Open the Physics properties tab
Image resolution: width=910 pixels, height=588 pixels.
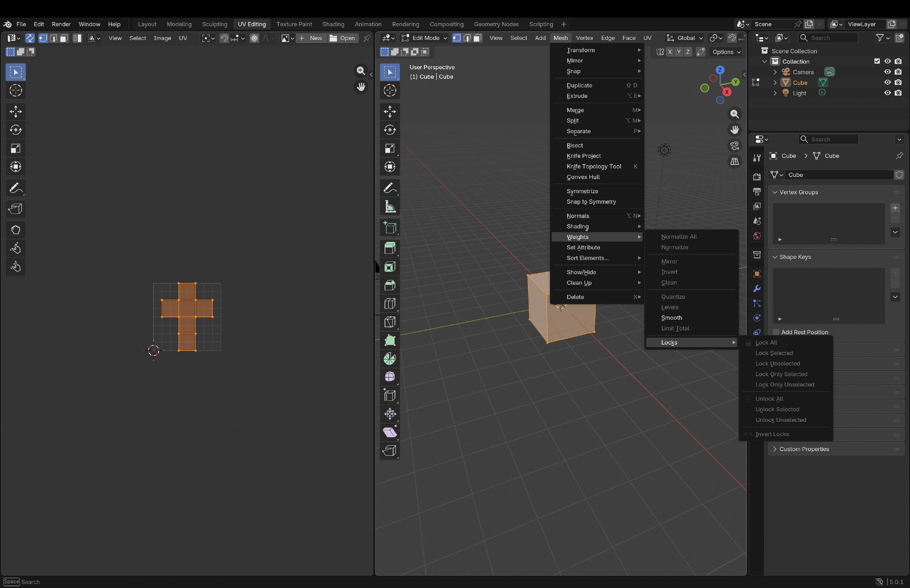point(756,318)
